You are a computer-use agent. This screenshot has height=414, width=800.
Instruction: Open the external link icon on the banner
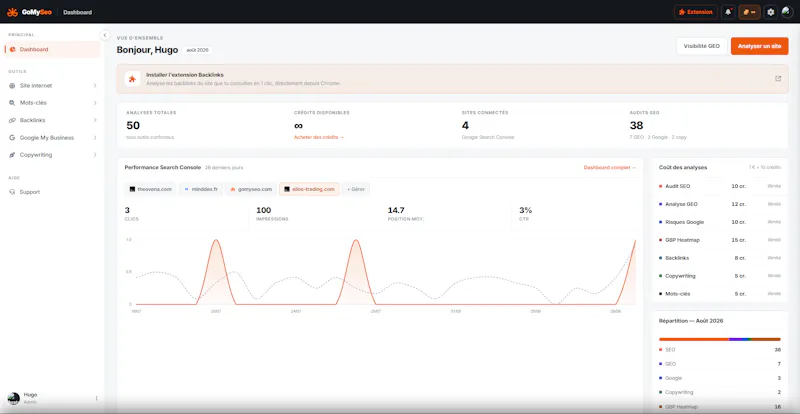(x=778, y=79)
